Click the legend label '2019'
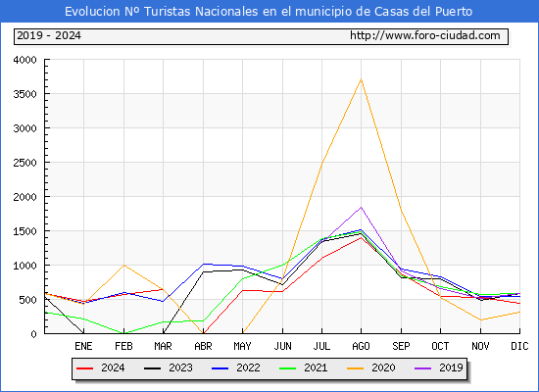This screenshot has width=539, height=392. click(x=451, y=367)
